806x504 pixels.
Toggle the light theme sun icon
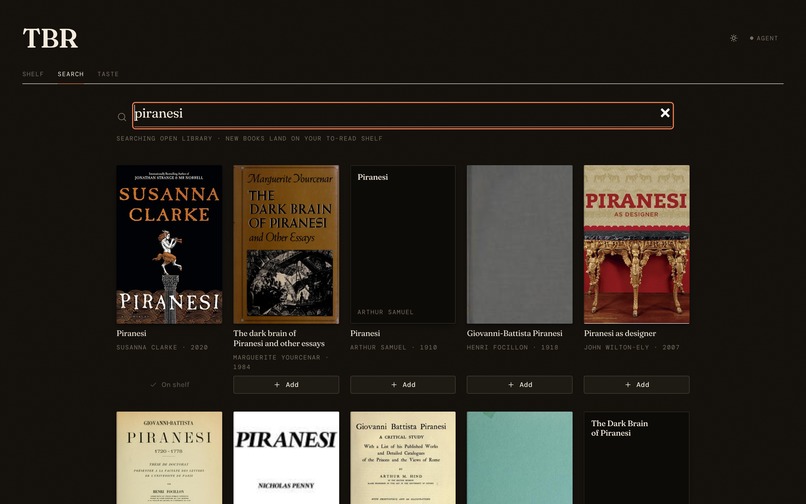click(x=734, y=38)
